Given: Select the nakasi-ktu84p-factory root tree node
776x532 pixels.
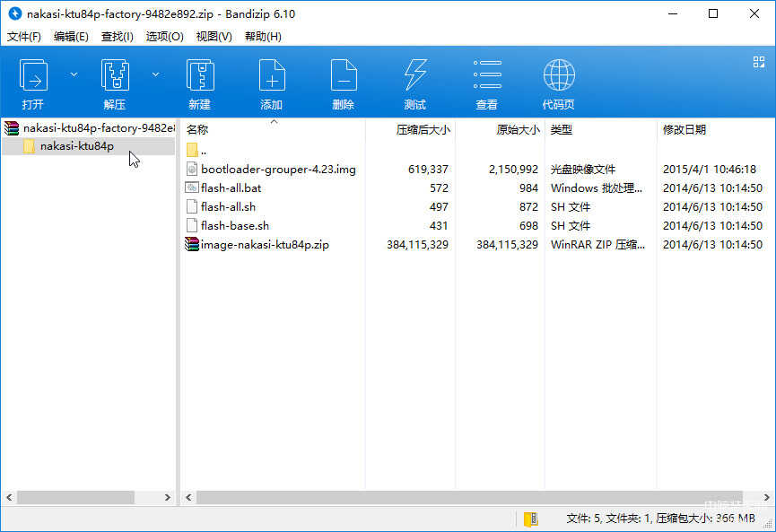Looking at the screenshot, I should coord(99,128).
